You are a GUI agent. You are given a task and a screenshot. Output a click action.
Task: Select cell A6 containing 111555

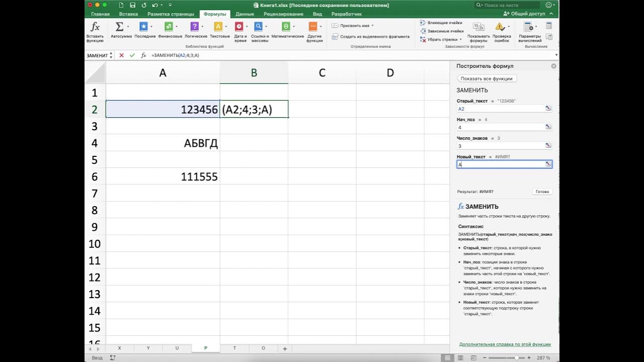[x=163, y=176]
